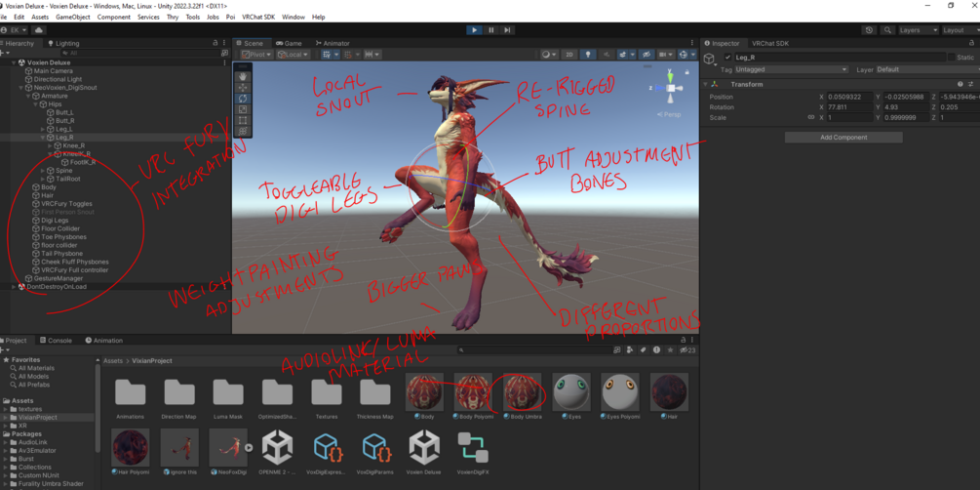This screenshot has width=980, height=490.
Task: Switch to the Game tab
Action: (x=289, y=43)
